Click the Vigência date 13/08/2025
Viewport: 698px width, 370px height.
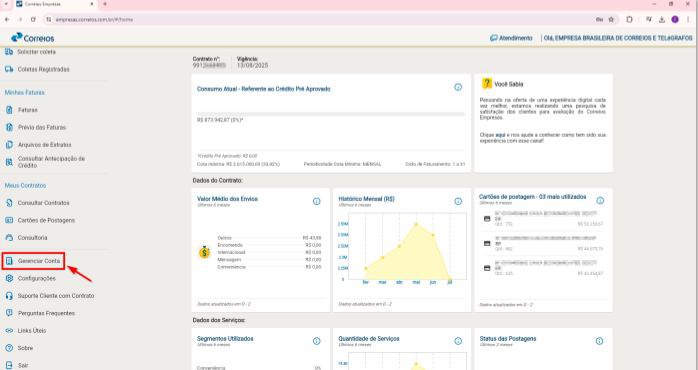pos(252,65)
